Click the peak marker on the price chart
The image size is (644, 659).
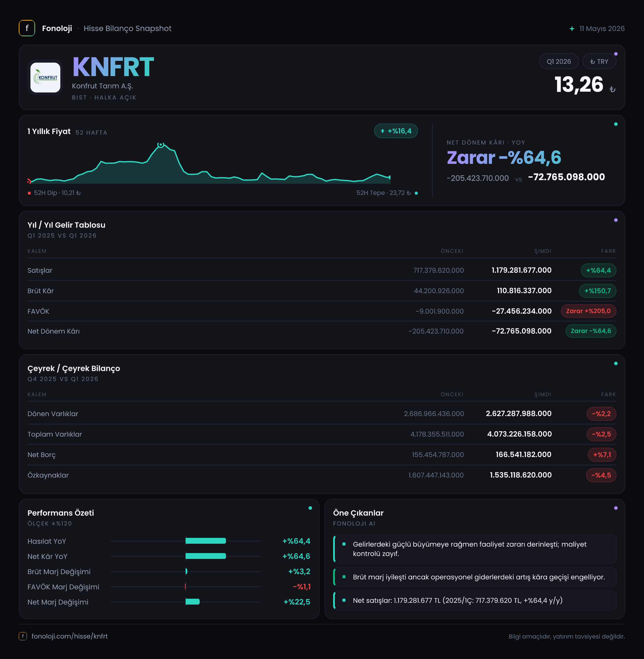161,145
